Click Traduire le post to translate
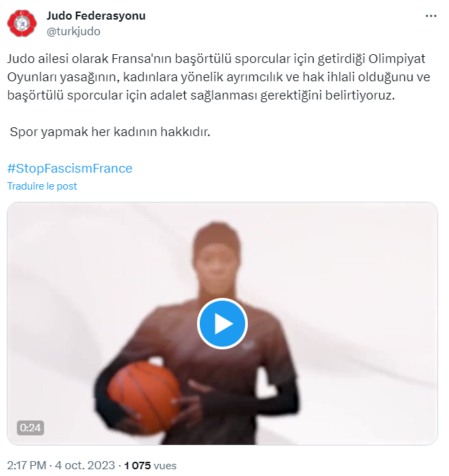 point(42,186)
